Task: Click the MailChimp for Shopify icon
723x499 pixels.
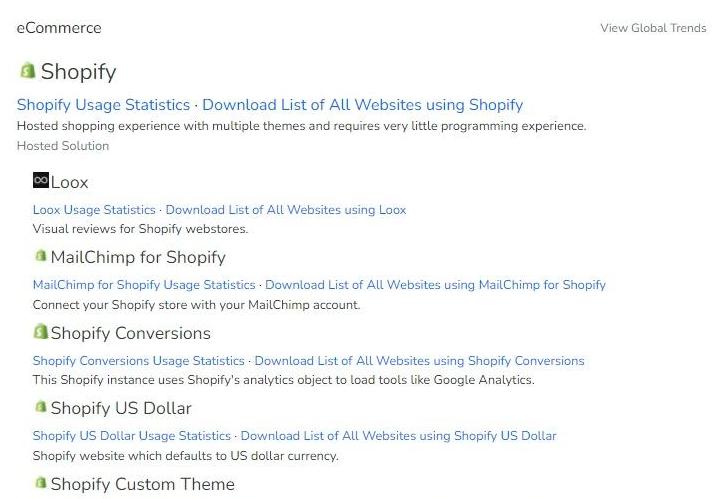Action: click(x=41, y=257)
